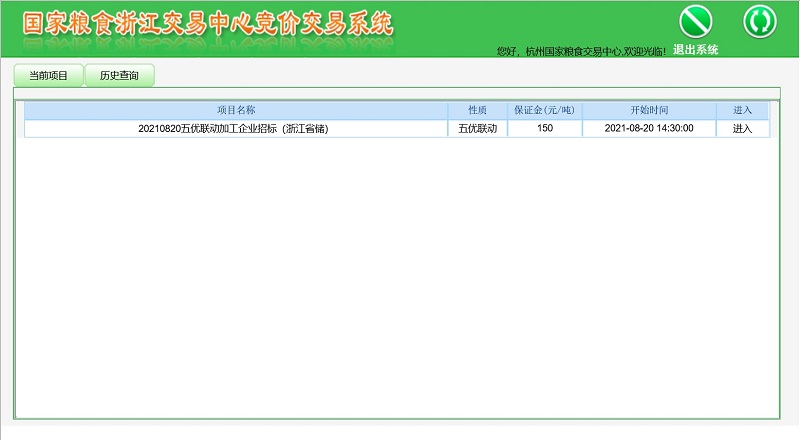Click the 项目名称 column header
The image size is (800, 440).
236,110
